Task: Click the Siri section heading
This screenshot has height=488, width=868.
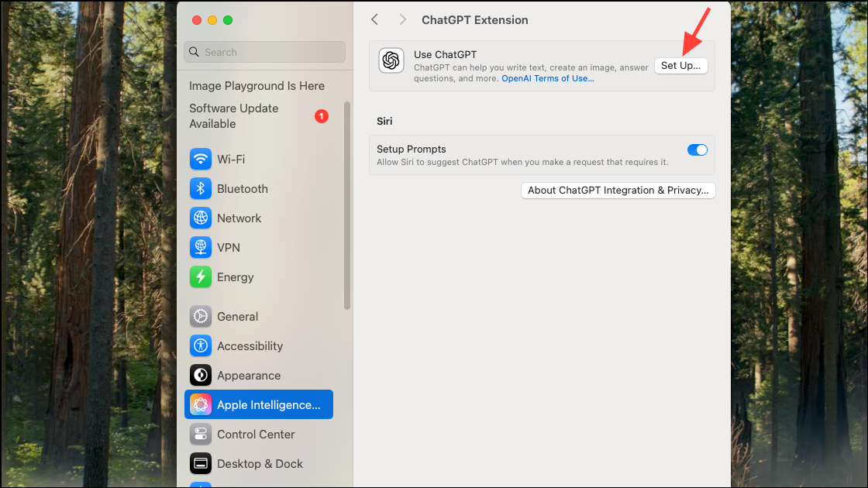Action: tap(384, 121)
